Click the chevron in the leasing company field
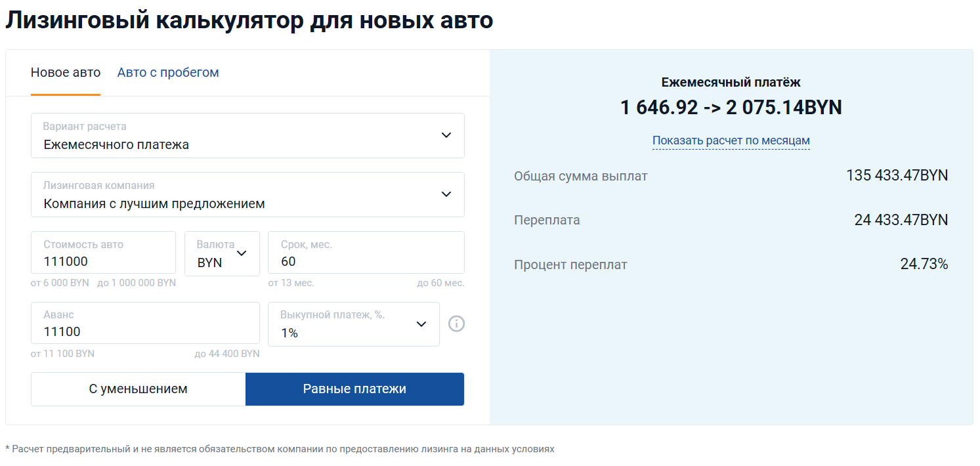This screenshot has height=466, width=980. pyautogui.click(x=446, y=194)
